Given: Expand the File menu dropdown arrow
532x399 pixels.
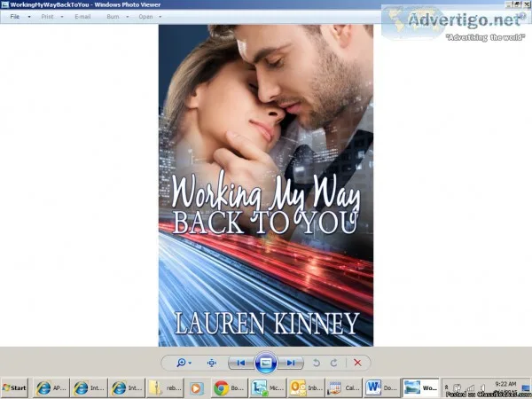Looking at the screenshot, I should click(x=29, y=17).
